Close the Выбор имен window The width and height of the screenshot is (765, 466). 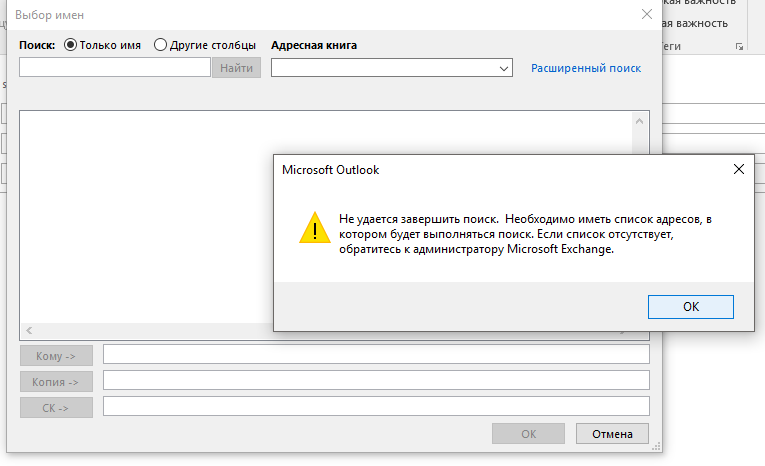[x=646, y=14]
